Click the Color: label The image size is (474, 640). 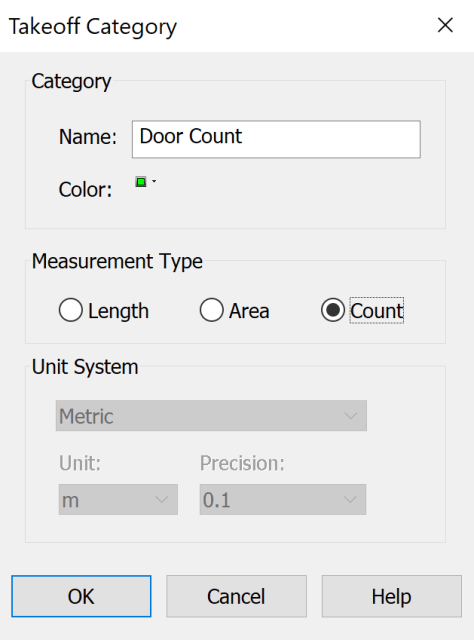coord(85,190)
